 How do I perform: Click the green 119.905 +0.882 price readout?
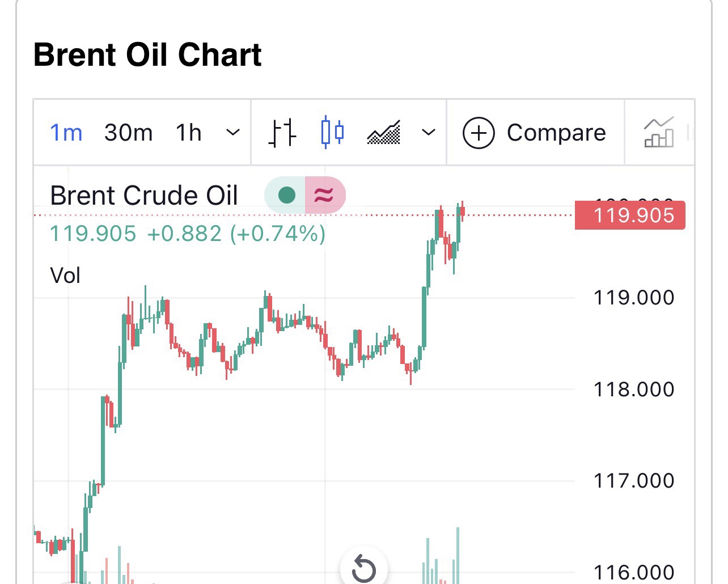[x=187, y=234]
